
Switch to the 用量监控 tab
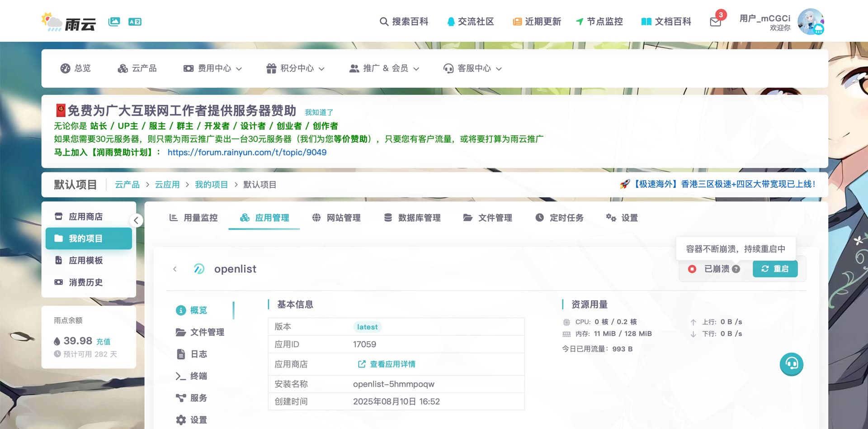(193, 218)
